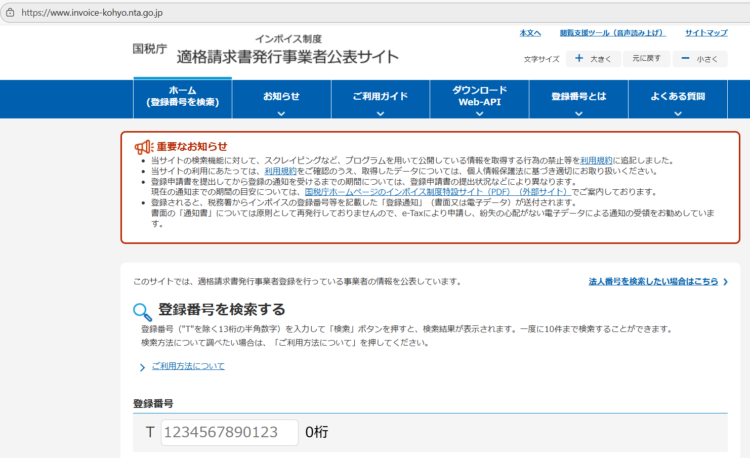The height and width of the screenshot is (458, 750).
Task: Open the サイトマップ link
Action: click(x=706, y=33)
